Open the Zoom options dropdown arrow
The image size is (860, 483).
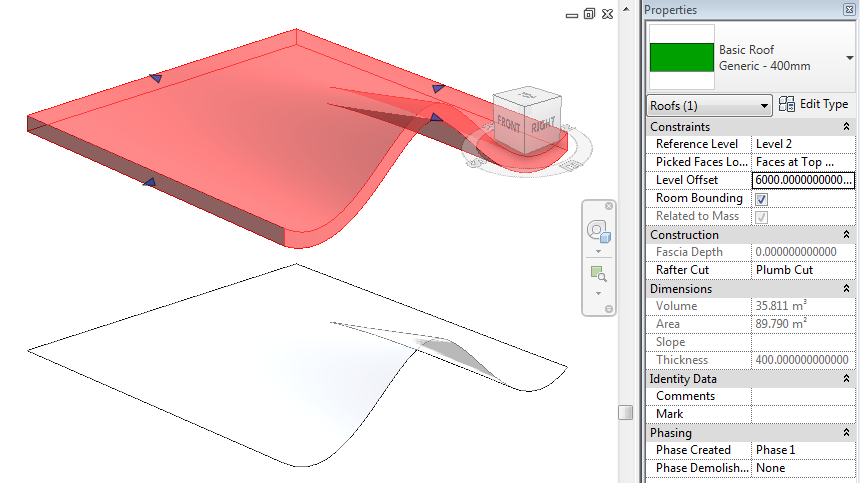pos(598,294)
